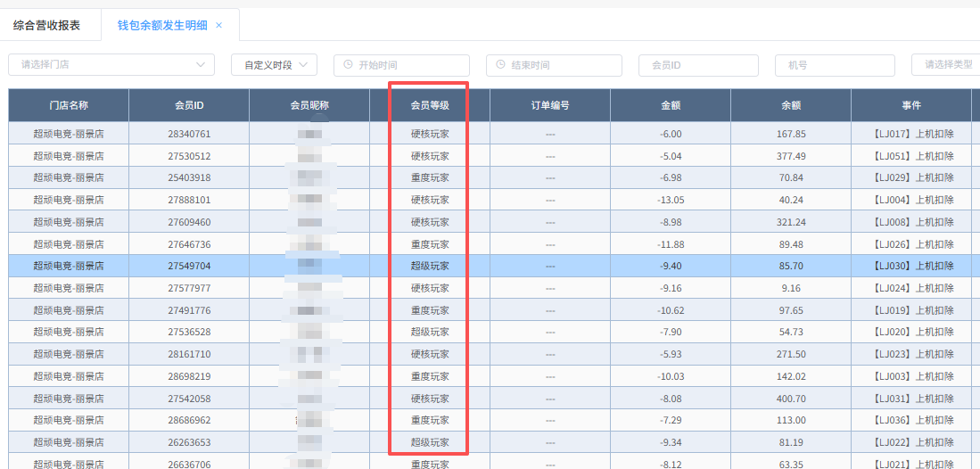Click the 【LJ017】上机扣除 event cell
This screenshot has width=980, height=469.
(911, 133)
